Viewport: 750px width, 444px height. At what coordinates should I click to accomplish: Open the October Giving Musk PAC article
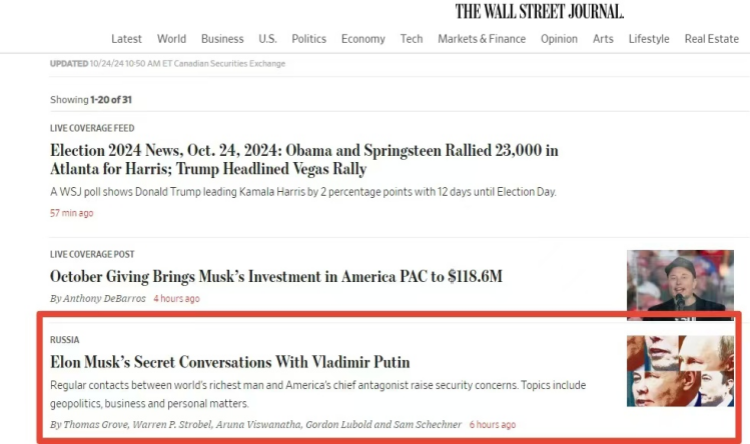pyautogui.click(x=276, y=276)
